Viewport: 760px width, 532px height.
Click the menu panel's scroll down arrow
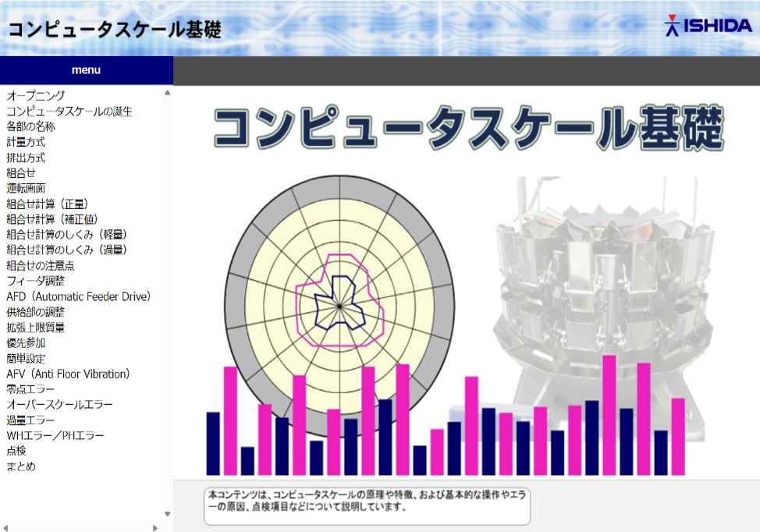tap(167, 514)
